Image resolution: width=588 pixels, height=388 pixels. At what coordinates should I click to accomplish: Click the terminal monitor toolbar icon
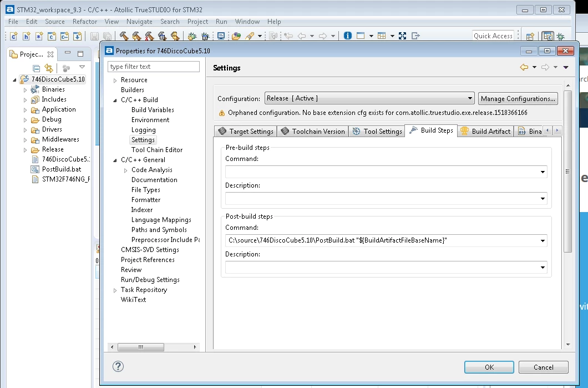click(221, 36)
